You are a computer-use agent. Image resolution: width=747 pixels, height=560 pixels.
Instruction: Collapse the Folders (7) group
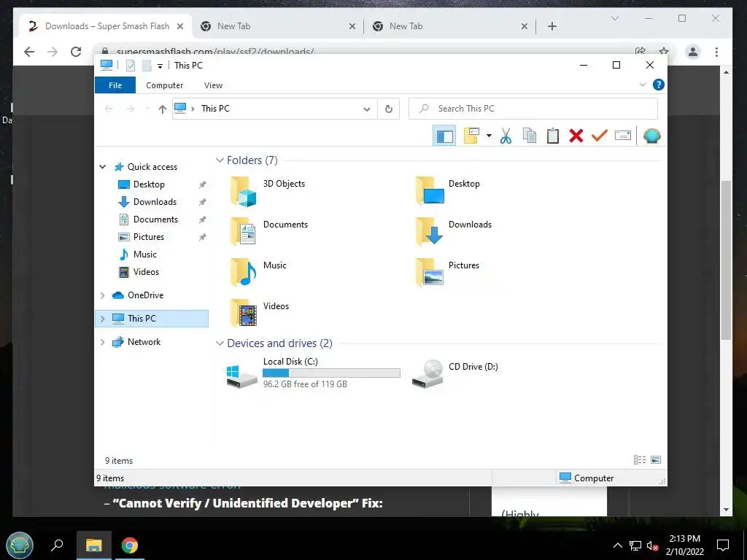(x=220, y=160)
